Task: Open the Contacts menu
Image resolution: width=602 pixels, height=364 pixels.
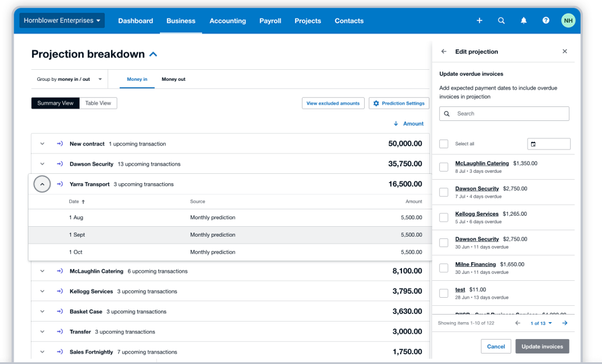Action: tap(349, 21)
